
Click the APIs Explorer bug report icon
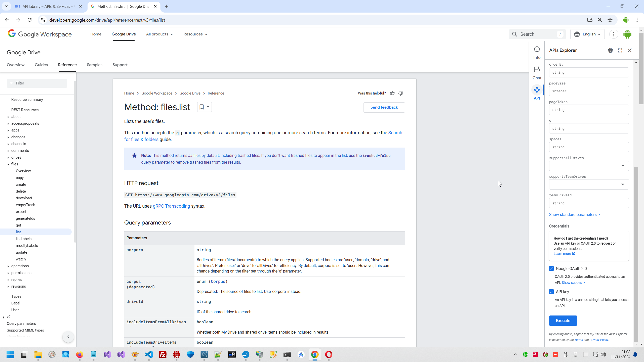610,51
